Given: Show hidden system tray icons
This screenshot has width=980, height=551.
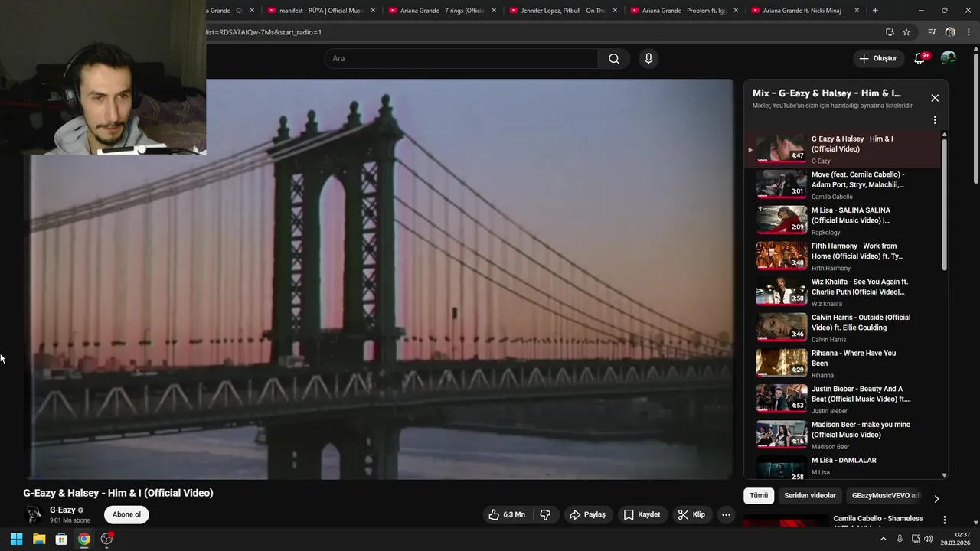Looking at the screenshot, I should (x=883, y=539).
